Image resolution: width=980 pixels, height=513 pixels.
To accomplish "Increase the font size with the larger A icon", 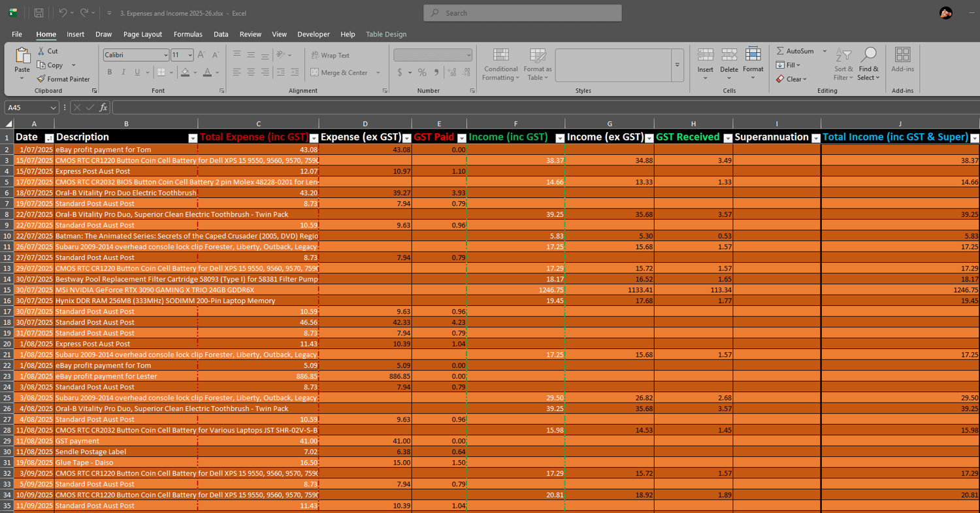I will (x=201, y=55).
